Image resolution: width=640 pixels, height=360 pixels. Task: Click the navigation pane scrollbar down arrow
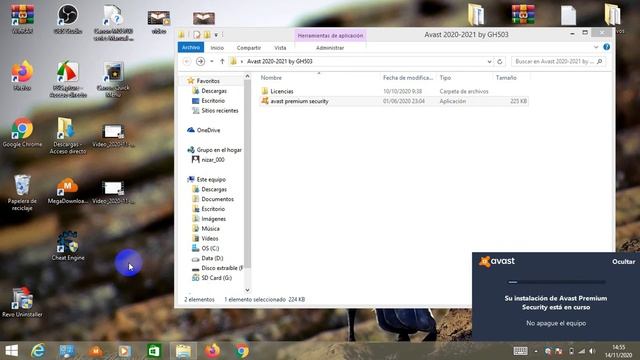247,290
